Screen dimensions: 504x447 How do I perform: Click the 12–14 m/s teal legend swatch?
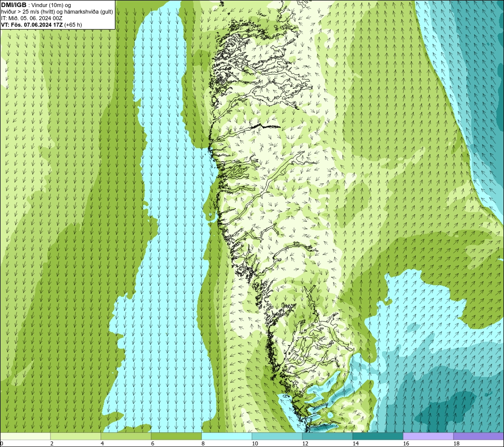tap(327, 436)
